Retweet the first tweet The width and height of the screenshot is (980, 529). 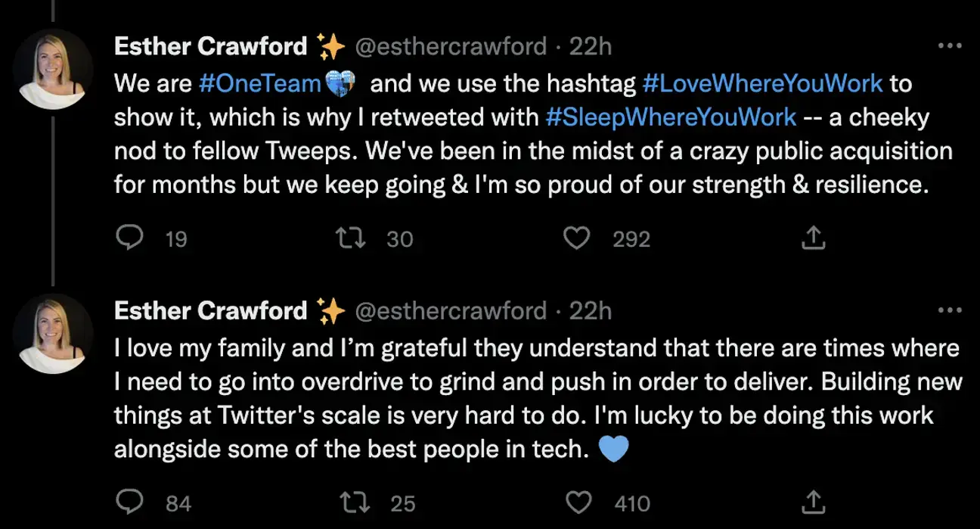352,238
